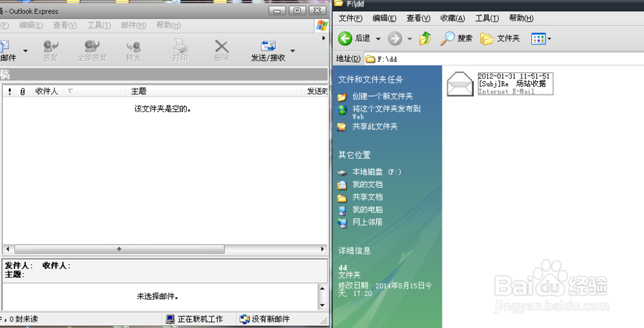Open My Computer (我的电脑) link

point(367,209)
